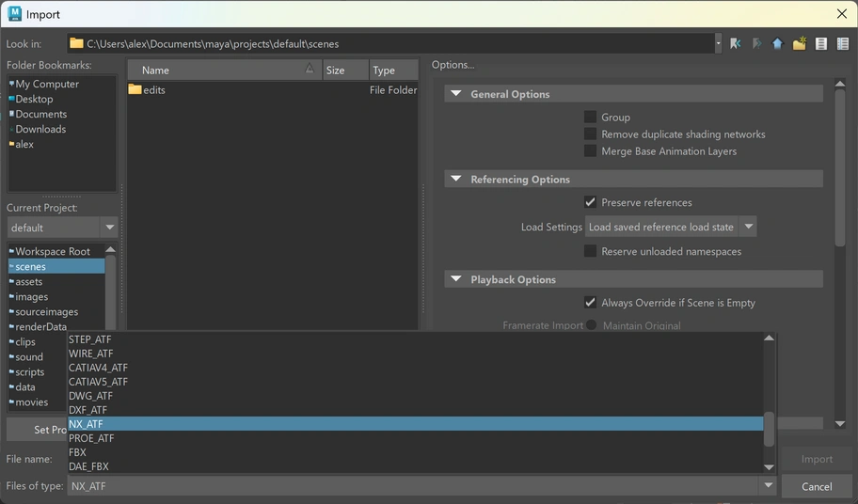Select sourceimages project folder
Screen dimensions: 858x504
pos(46,311)
